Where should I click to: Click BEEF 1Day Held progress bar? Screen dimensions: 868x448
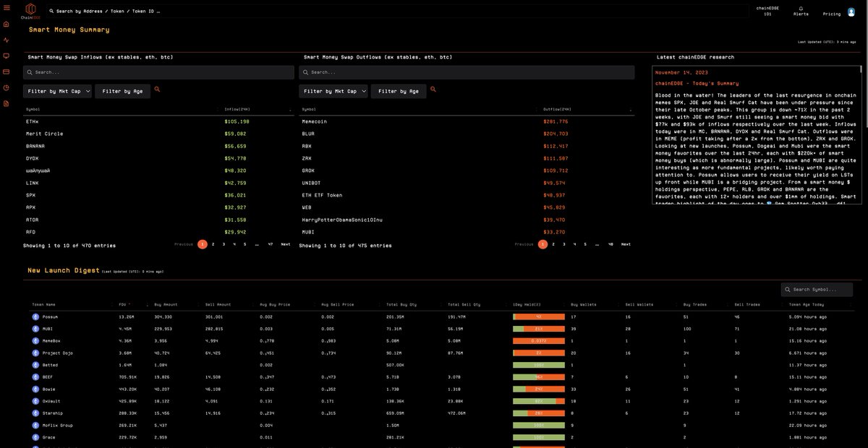[x=538, y=377]
